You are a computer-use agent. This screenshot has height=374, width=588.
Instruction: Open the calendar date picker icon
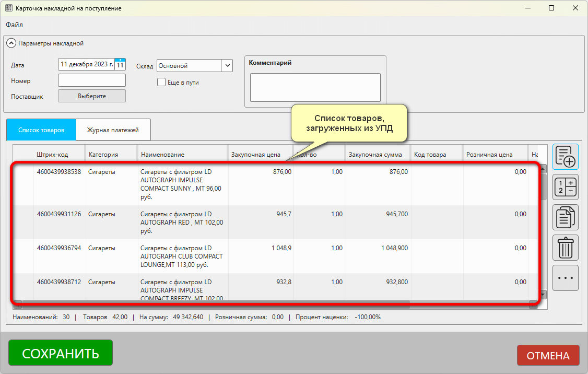pos(120,65)
